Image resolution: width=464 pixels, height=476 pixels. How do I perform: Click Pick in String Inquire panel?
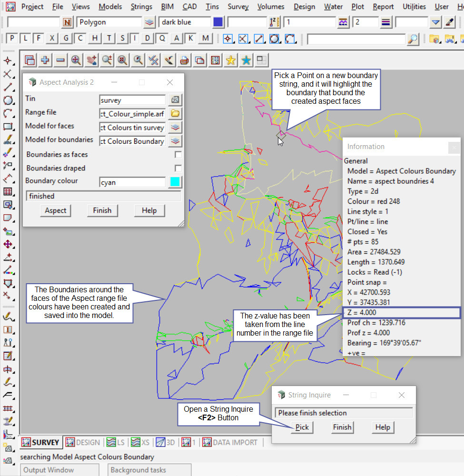coord(302,427)
